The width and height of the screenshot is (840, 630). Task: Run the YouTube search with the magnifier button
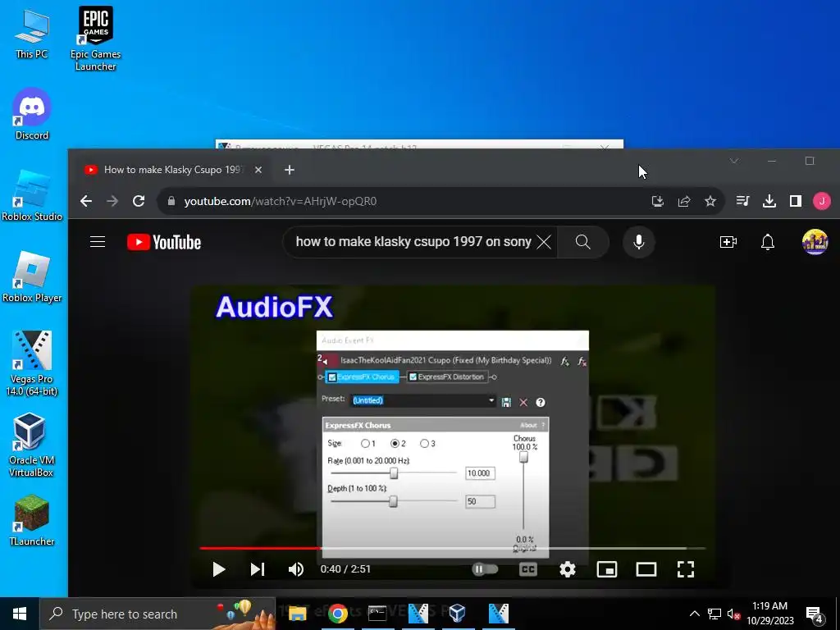[x=583, y=242]
